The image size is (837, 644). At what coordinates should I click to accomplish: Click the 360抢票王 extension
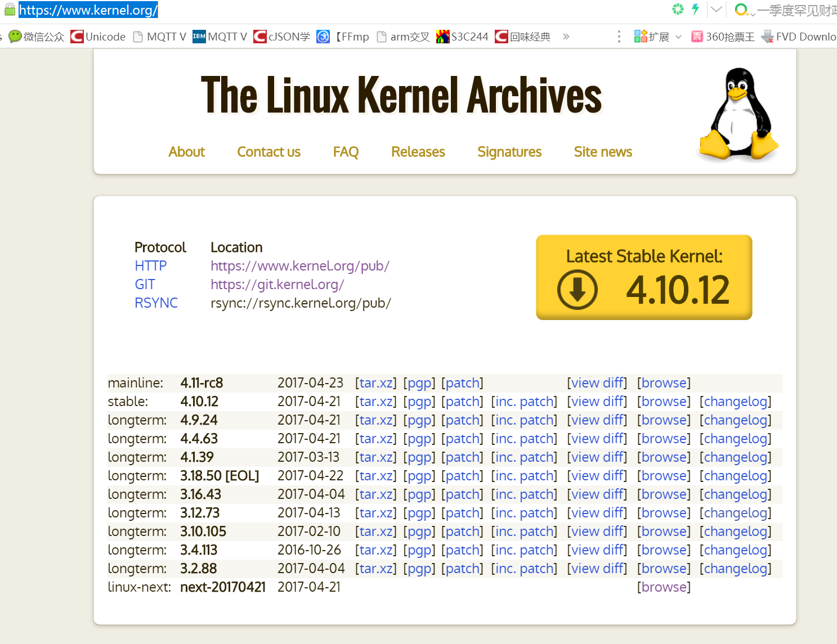pos(723,37)
